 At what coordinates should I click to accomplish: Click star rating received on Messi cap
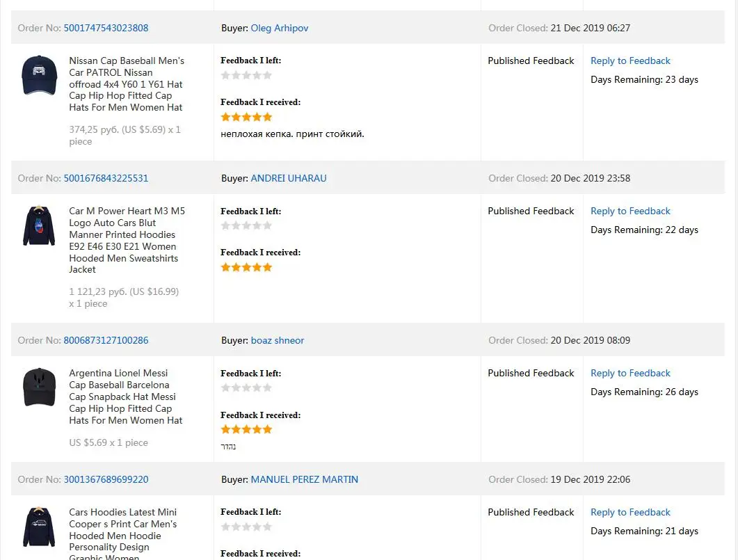click(x=246, y=429)
